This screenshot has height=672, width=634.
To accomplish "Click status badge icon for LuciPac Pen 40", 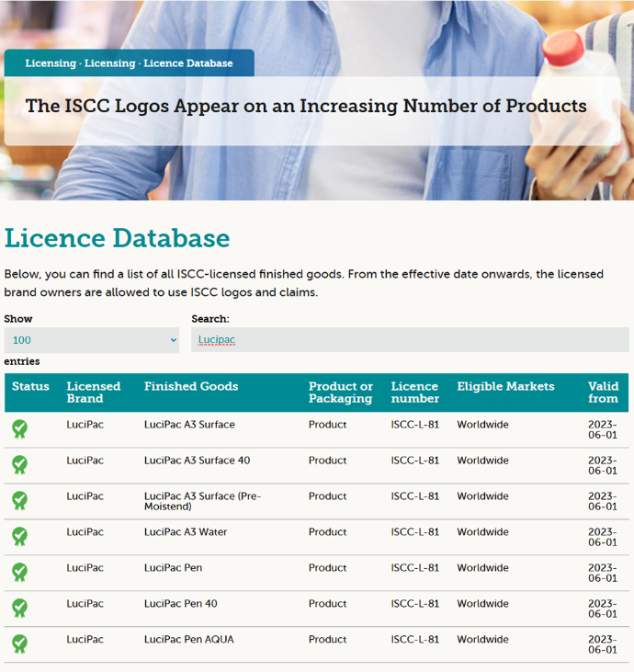I will click(x=19, y=609).
